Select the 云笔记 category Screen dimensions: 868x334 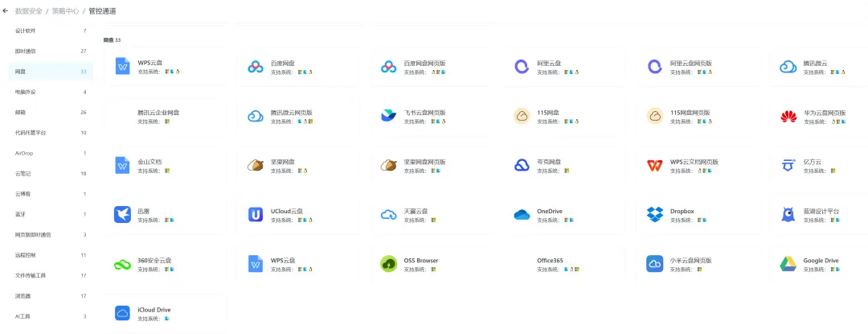coord(51,173)
